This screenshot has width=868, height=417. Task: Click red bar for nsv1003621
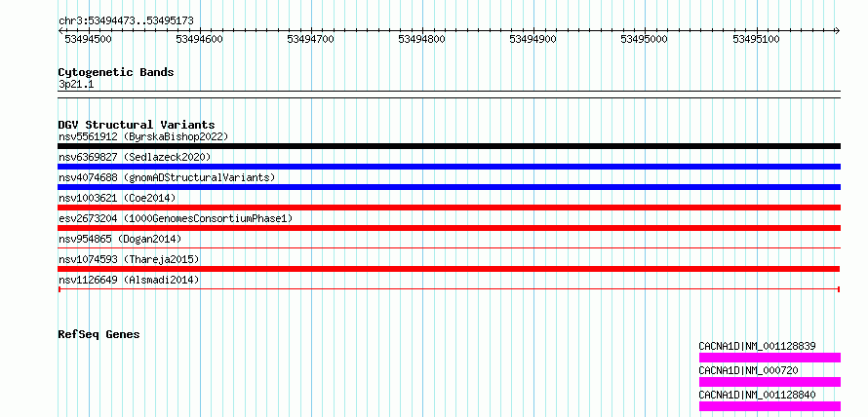pyautogui.click(x=449, y=208)
